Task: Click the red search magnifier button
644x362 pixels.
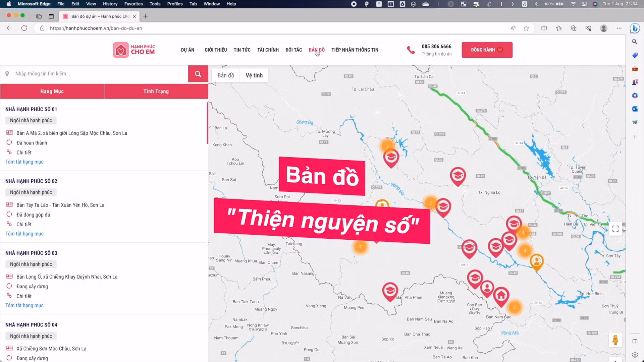Action: point(198,74)
